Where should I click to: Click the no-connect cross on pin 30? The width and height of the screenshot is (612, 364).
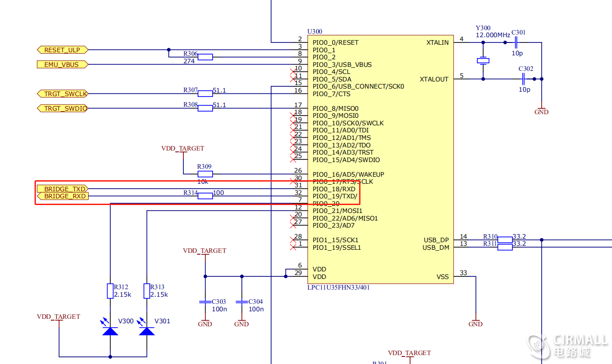point(293,181)
